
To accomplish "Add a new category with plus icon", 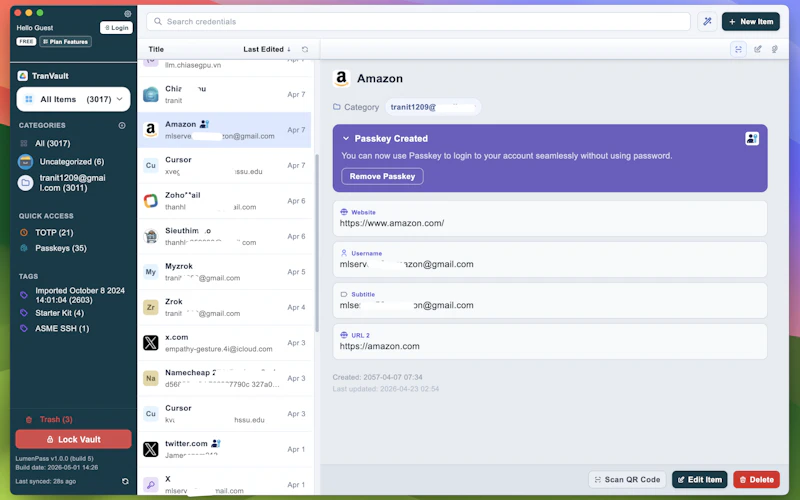I will tap(122, 125).
